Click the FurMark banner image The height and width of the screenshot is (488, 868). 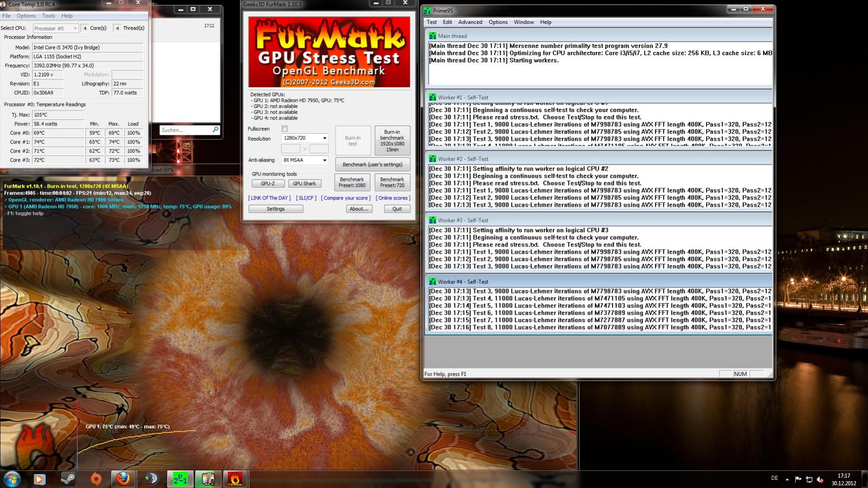pos(329,52)
